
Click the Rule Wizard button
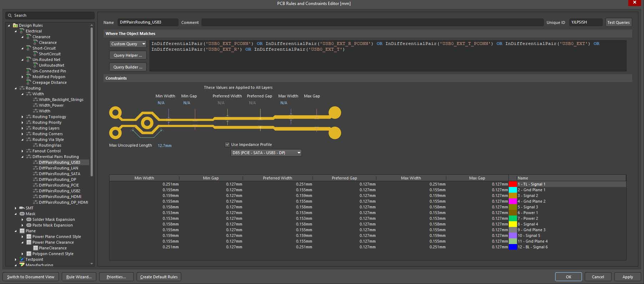tap(79, 277)
